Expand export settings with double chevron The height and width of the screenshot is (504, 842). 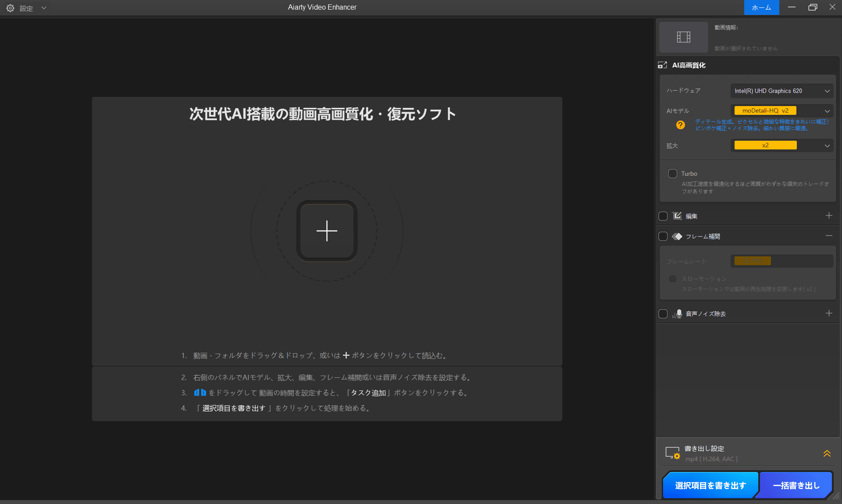point(827,454)
